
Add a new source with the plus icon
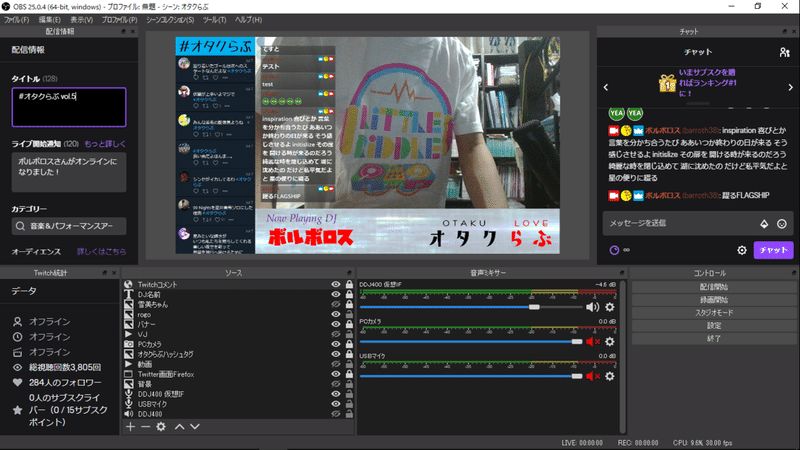[x=131, y=427]
